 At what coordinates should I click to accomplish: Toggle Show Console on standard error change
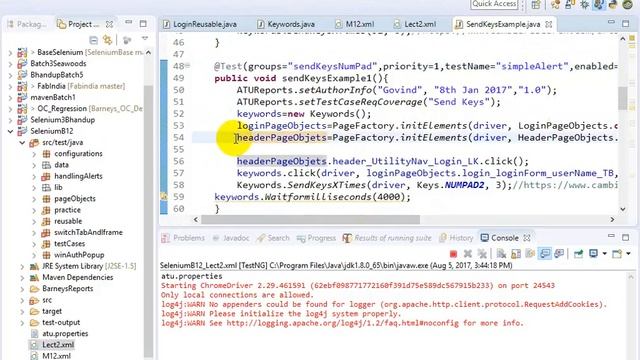pyautogui.click(x=559, y=254)
